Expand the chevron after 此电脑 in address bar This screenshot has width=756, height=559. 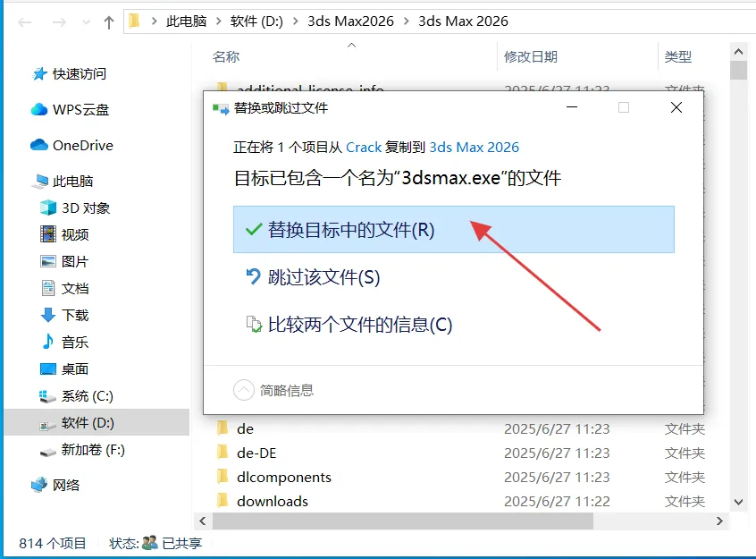coord(219,21)
